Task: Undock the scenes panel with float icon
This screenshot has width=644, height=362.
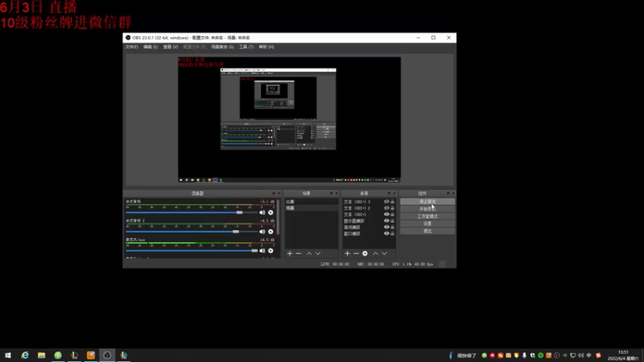Action: (332, 193)
